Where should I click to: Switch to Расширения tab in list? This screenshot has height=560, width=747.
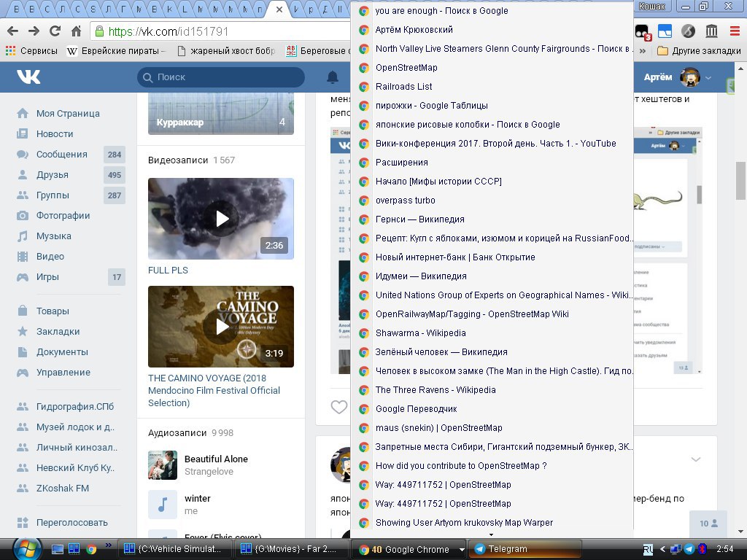(492, 163)
